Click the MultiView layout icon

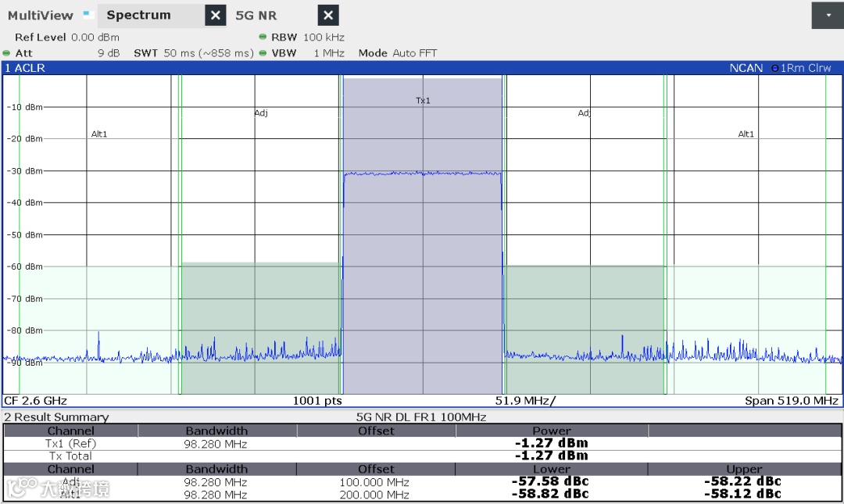click(x=89, y=15)
